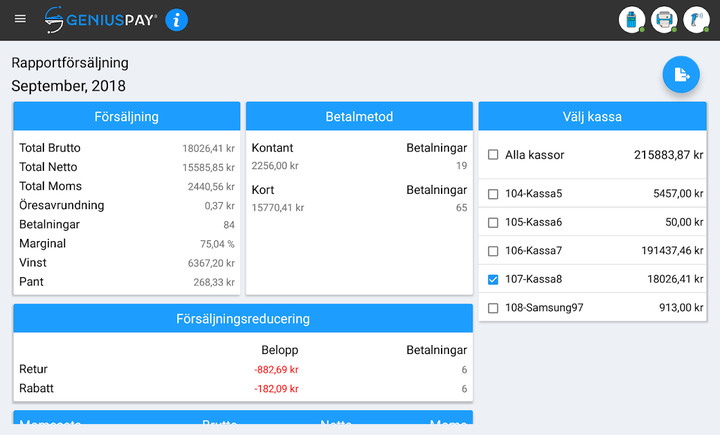This screenshot has height=435, width=720.
Task: Click the 105-Kassa6 amount 50,00 kr
Action: click(684, 222)
